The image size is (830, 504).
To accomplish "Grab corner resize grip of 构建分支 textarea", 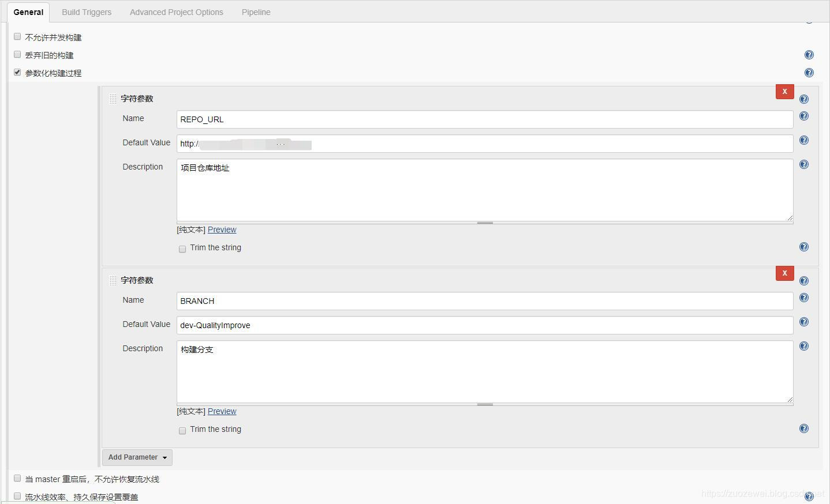I will (790, 399).
